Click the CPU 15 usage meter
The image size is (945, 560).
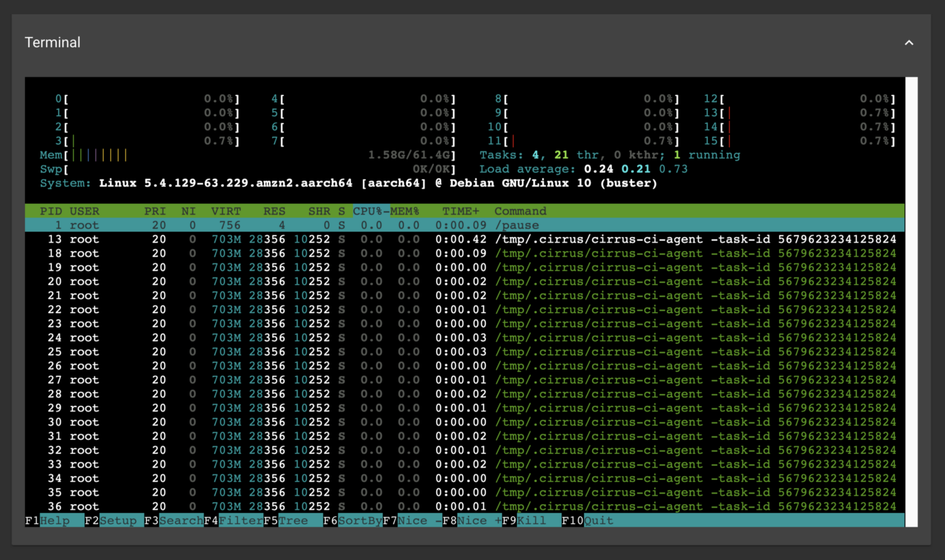pyautogui.click(x=800, y=141)
